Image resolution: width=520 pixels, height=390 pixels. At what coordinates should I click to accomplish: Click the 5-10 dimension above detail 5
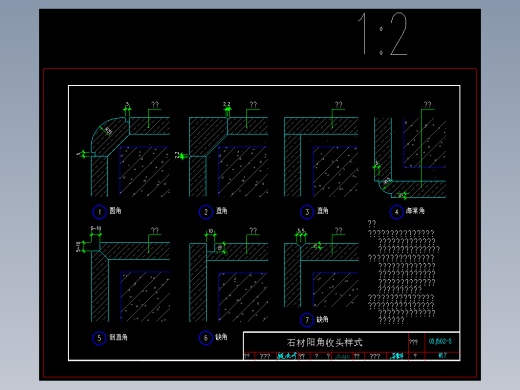point(96,229)
